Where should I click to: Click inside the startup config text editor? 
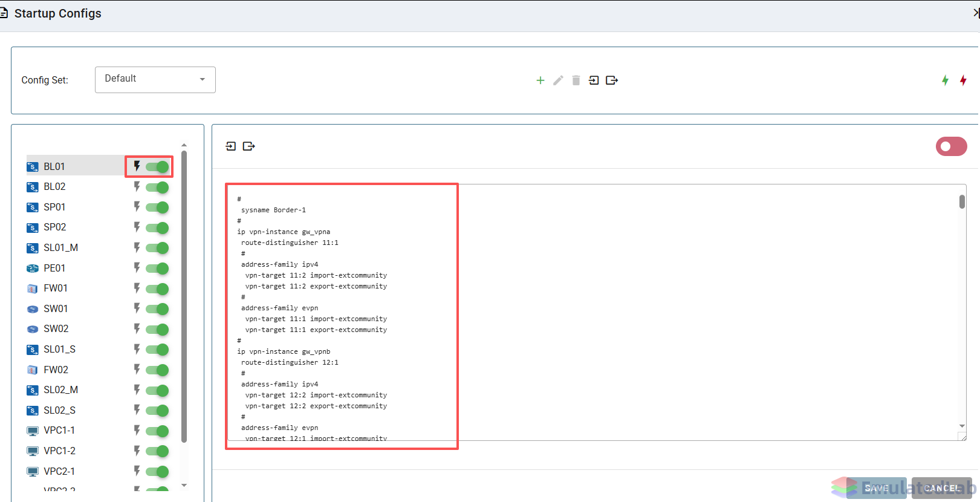point(597,312)
